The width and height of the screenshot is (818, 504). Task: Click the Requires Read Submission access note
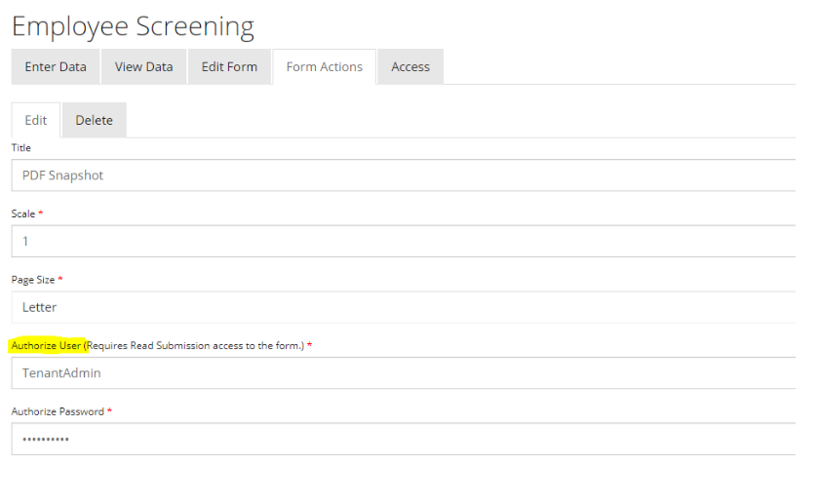click(195, 346)
